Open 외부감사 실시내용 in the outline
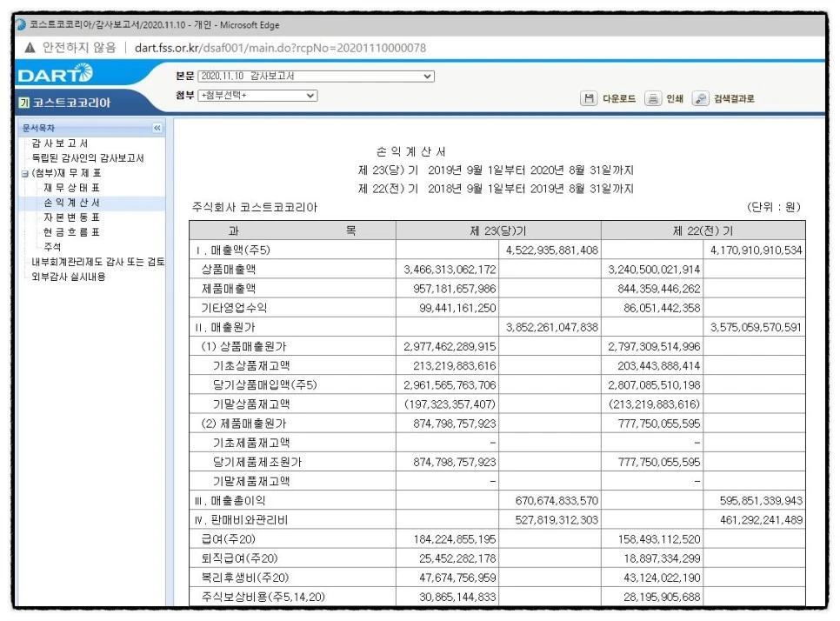 pyautogui.click(x=69, y=277)
